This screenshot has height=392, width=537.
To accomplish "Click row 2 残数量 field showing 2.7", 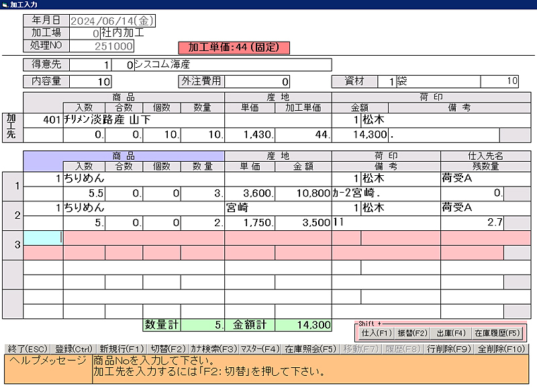I will coord(472,222).
